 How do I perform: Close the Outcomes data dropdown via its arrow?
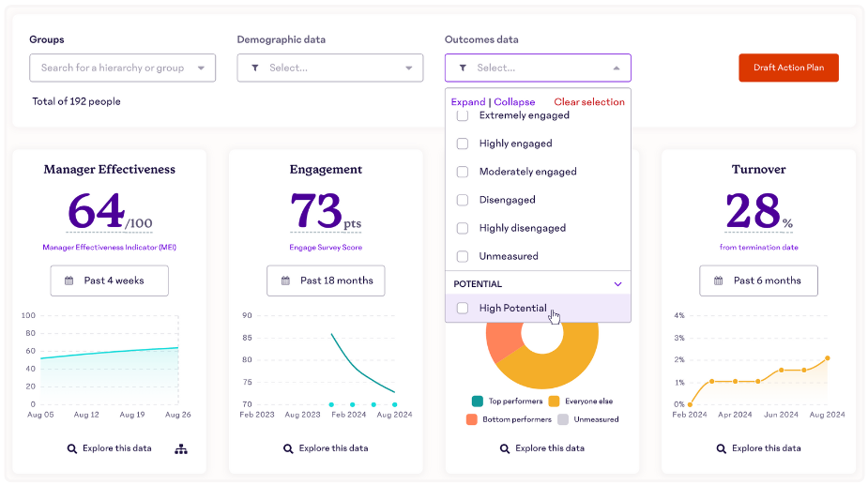click(617, 68)
